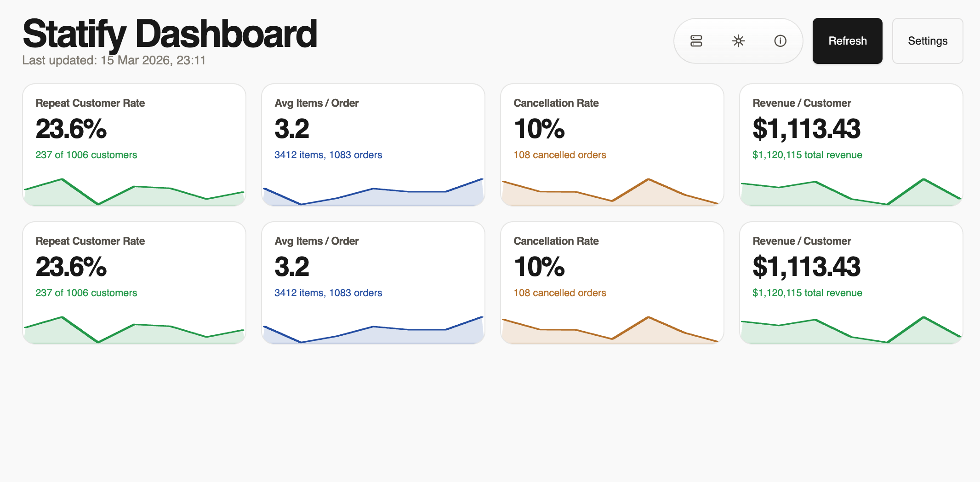Click the bottom-row Cancellation Rate heading
The height and width of the screenshot is (482, 980).
point(556,241)
